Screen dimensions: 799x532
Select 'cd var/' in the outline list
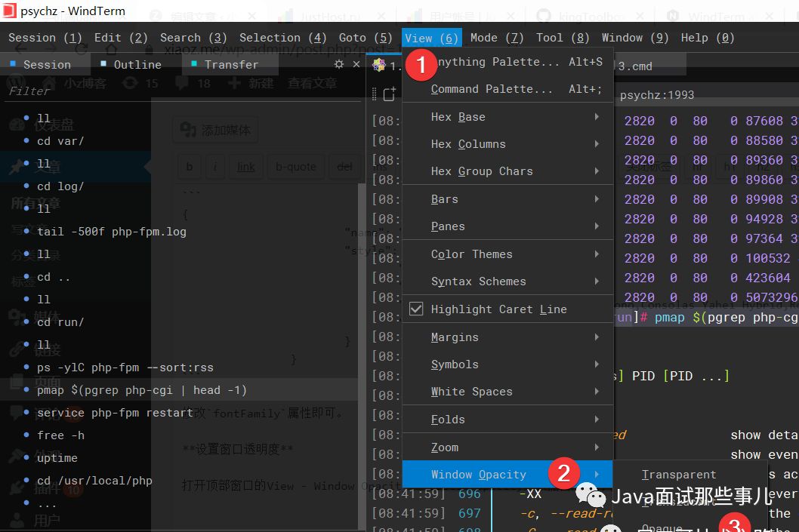coord(60,141)
